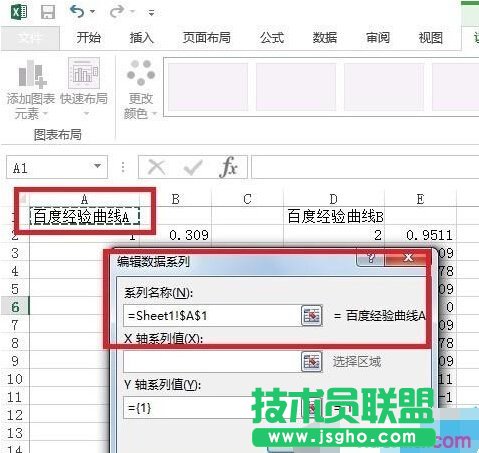
Task: Click the Save icon in quick access toolbar
Action: click(x=48, y=12)
